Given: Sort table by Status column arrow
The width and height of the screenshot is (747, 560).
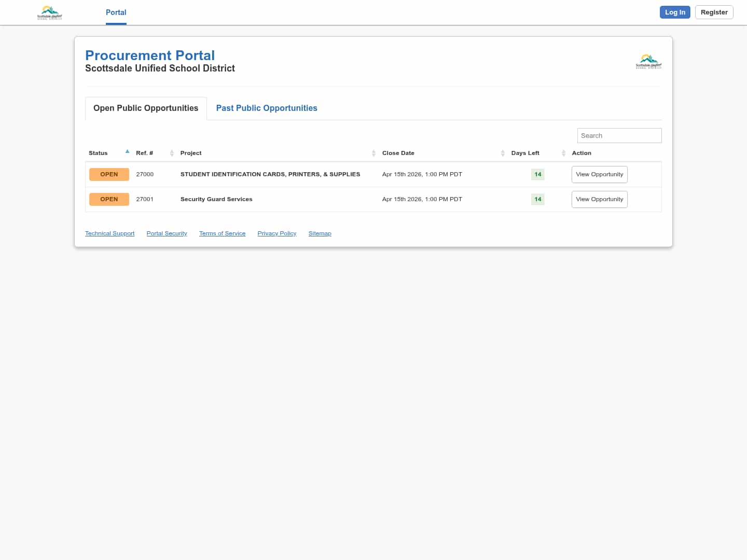Looking at the screenshot, I should (x=127, y=152).
